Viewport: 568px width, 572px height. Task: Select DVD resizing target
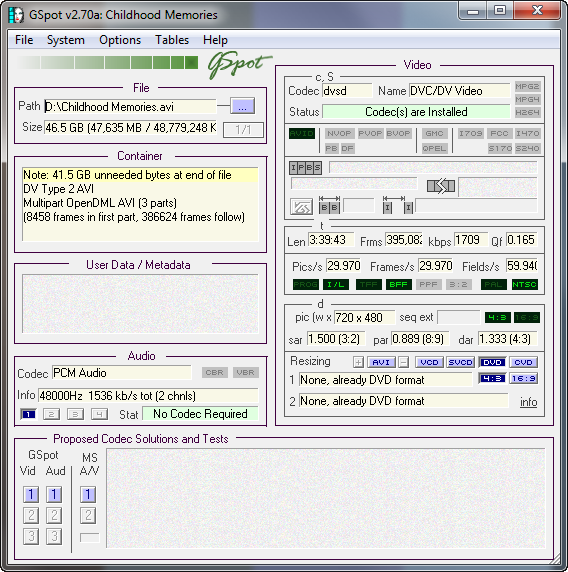(x=492, y=362)
